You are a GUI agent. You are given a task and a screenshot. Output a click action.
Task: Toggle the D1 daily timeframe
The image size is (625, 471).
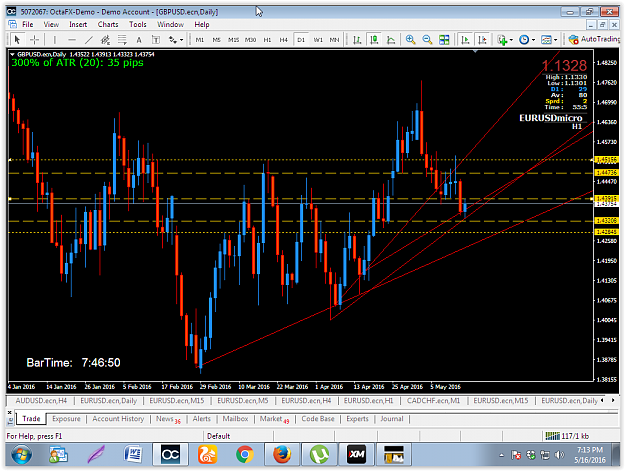click(301, 39)
